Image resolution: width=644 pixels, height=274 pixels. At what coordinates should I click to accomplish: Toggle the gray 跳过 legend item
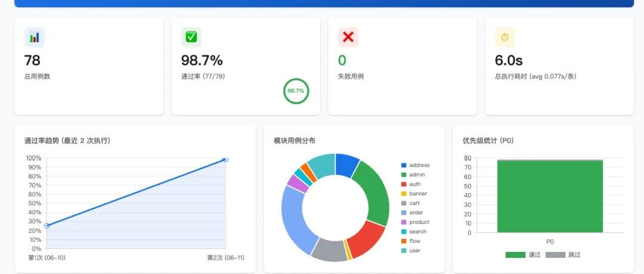563,255
